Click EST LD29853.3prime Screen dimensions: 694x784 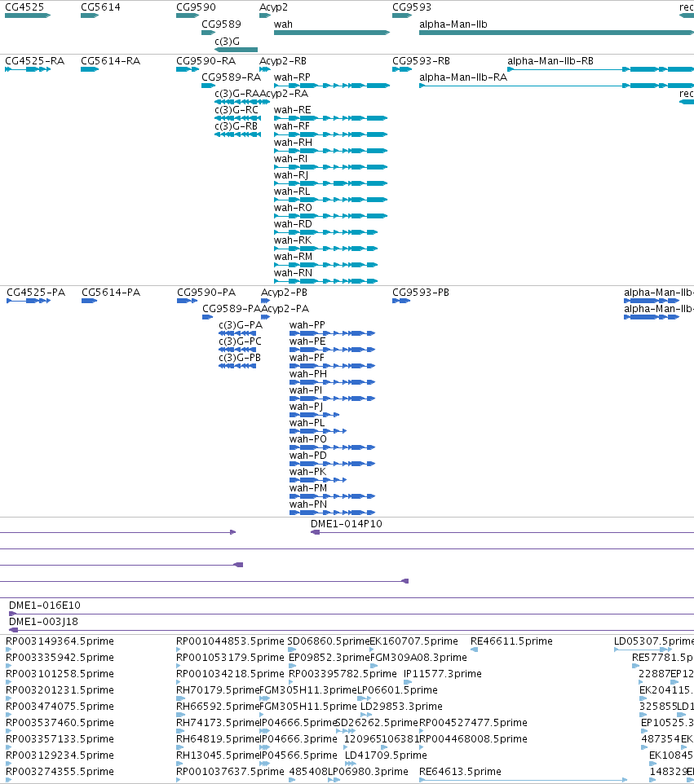tap(401, 707)
